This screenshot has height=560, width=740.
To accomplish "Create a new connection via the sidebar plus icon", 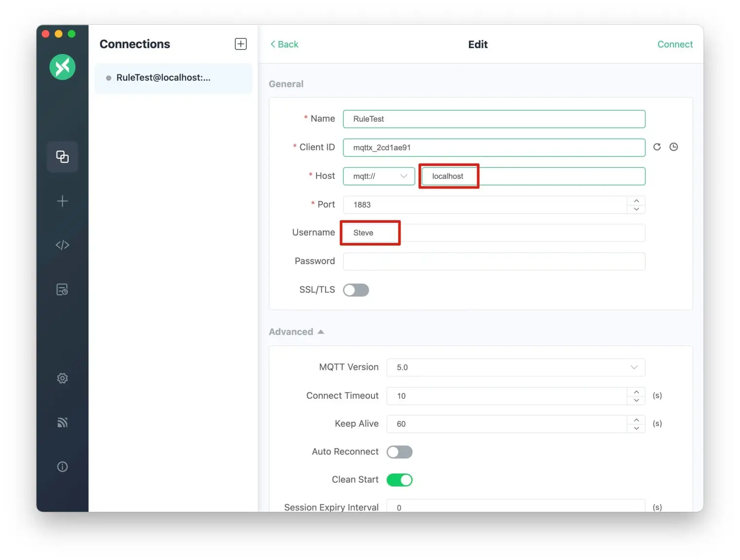I will click(x=62, y=200).
